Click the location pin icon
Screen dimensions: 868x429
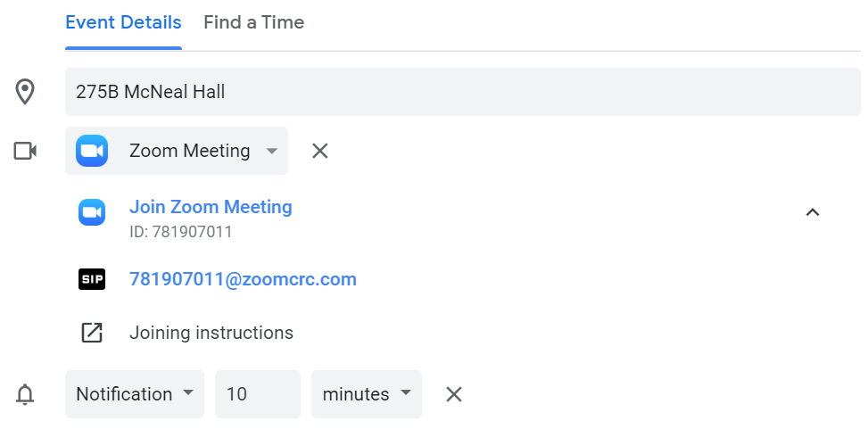pyautogui.click(x=25, y=92)
